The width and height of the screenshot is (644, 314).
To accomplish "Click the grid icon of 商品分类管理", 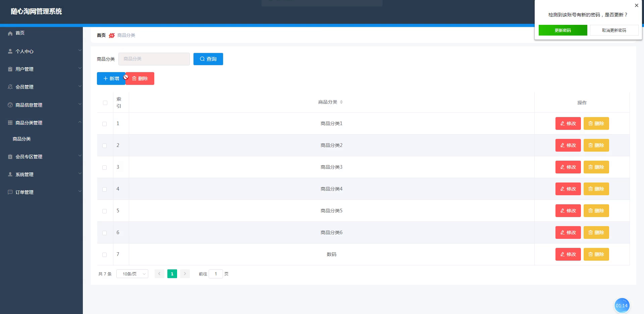I will click(10, 123).
